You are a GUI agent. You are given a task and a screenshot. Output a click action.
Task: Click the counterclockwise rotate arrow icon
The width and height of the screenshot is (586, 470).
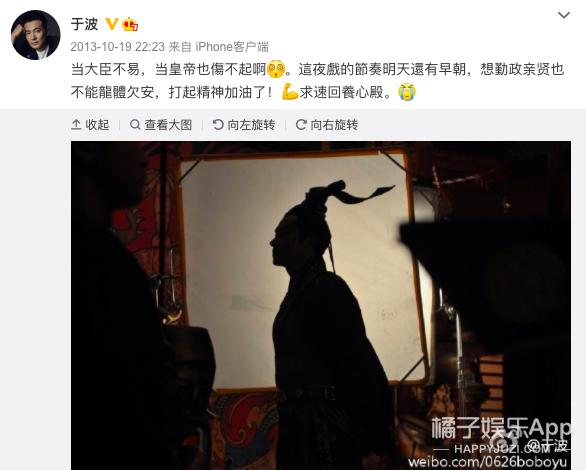[218, 125]
